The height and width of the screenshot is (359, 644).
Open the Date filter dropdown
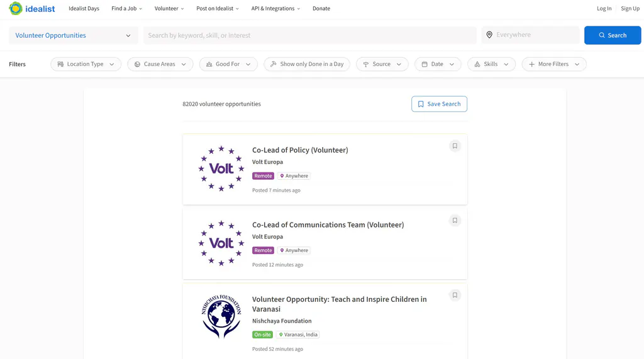coord(438,64)
